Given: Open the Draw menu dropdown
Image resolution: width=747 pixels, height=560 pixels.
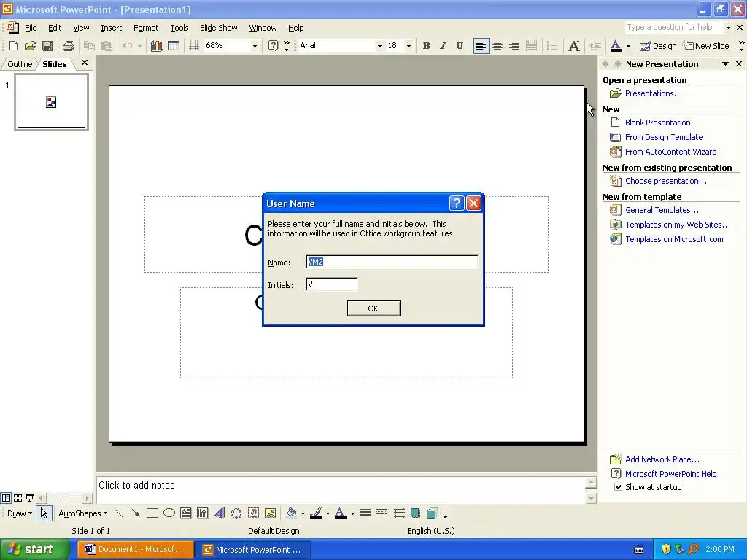Looking at the screenshot, I should tap(20, 513).
